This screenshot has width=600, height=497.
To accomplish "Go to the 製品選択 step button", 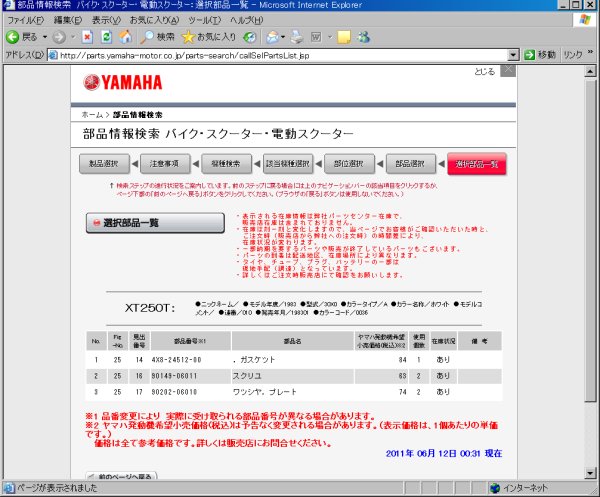I will (104, 164).
